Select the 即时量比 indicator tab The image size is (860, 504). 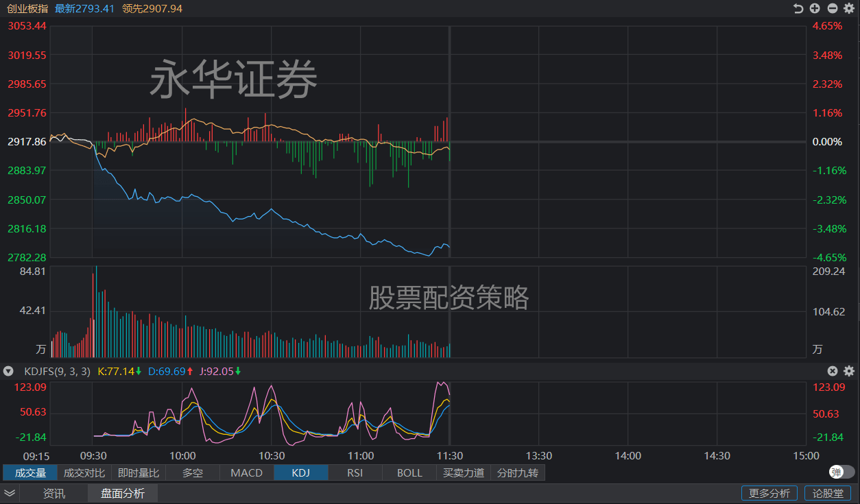[x=139, y=472]
